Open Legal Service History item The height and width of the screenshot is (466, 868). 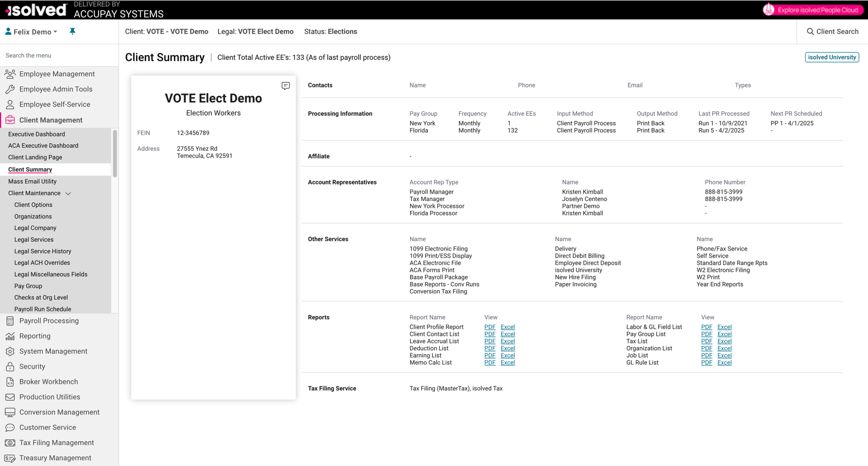point(43,252)
